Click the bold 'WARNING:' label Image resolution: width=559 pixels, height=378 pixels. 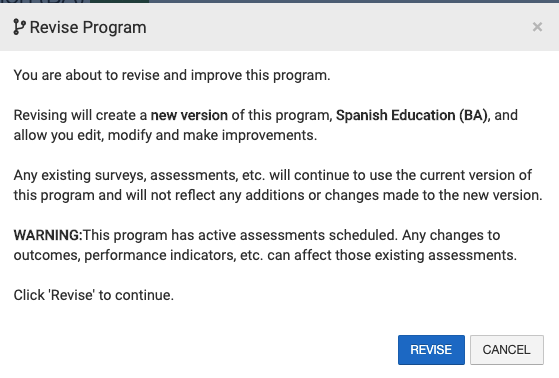tap(48, 235)
